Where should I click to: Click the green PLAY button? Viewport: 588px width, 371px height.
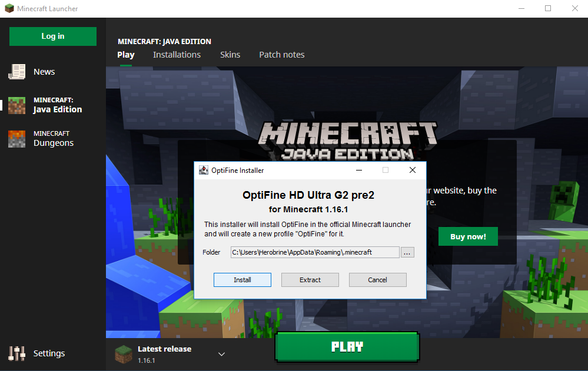[x=347, y=347]
